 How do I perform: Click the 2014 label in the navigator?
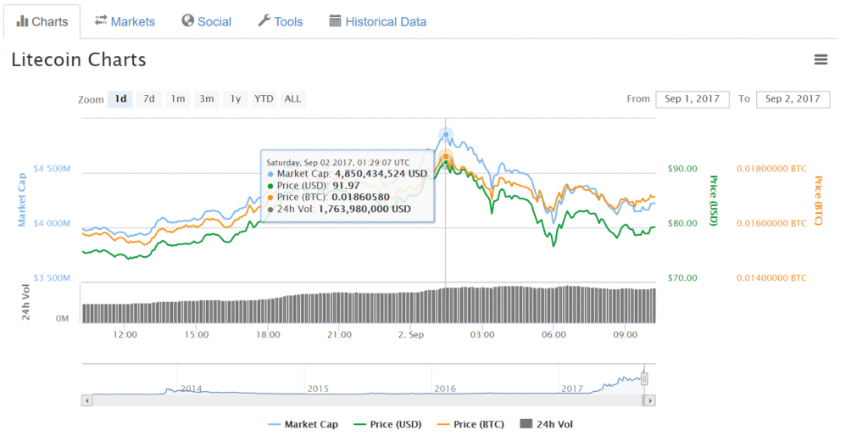(x=191, y=388)
